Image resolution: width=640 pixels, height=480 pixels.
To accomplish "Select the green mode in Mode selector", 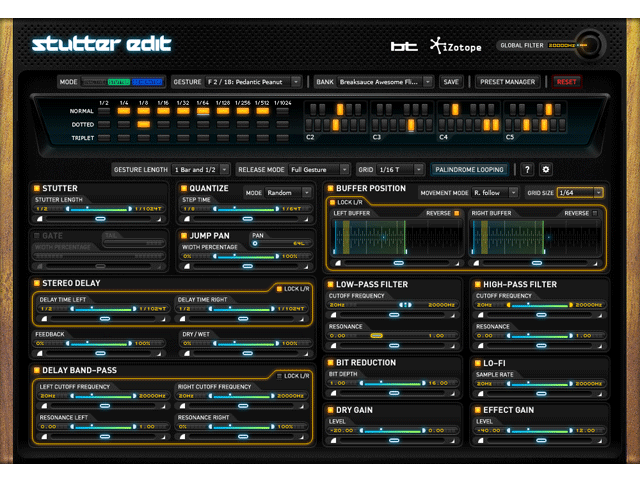I will point(118,82).
